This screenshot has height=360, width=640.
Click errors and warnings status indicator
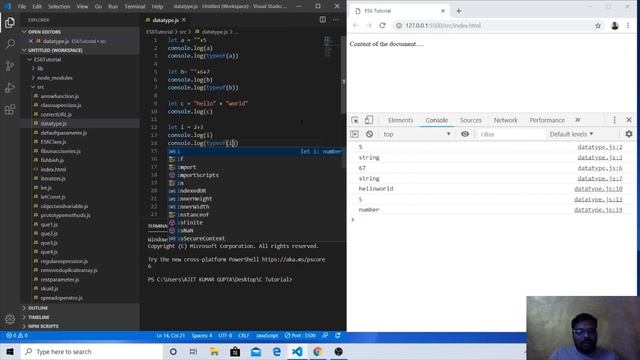point(17,336)
